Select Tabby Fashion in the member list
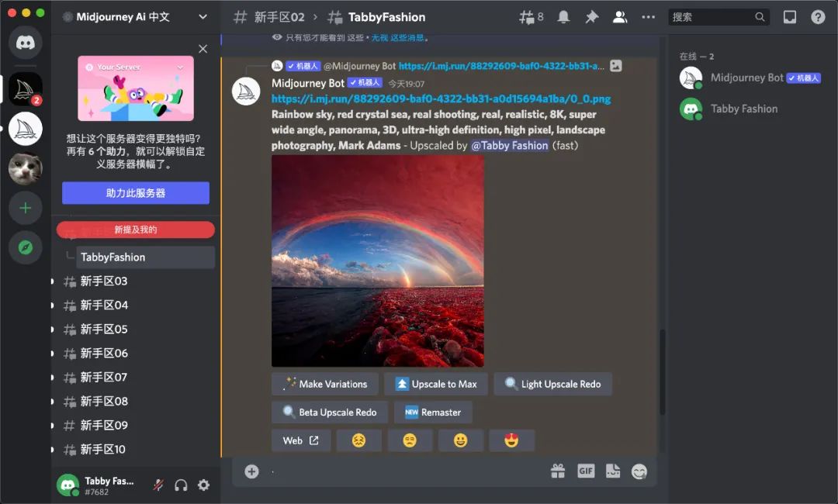The height and width of the screenshot is (504, 838). pyautogui.click(x=750, y=109)
